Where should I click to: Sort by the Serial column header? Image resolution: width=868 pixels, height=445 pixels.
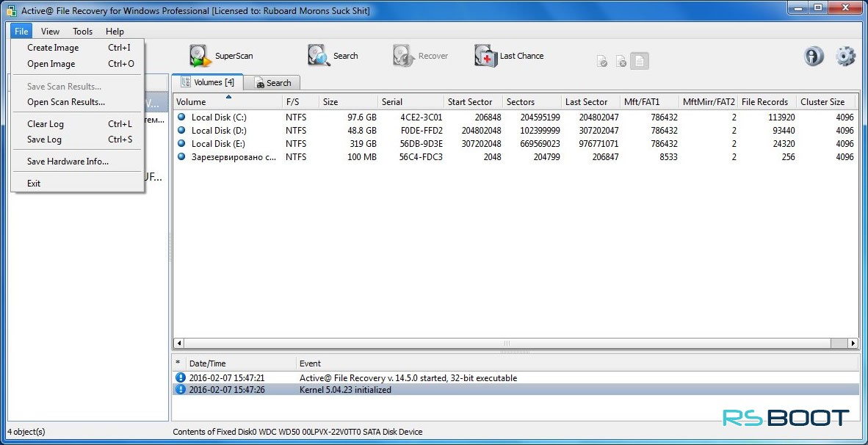click(411, 102)
